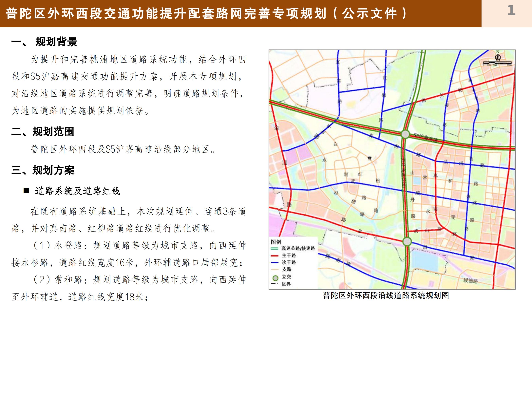Click the map caption 普陀区外环西段沿线道路系统规划图

pos(386,295)
